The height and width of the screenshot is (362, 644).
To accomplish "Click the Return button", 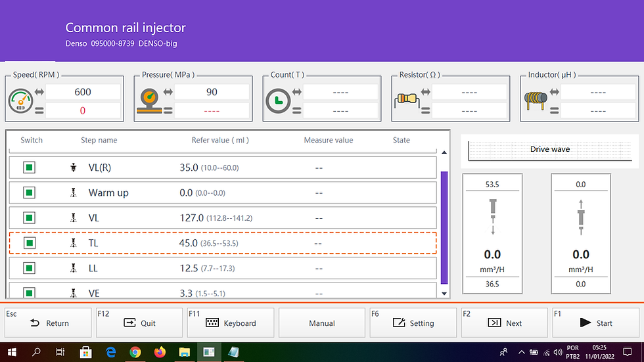I will (48, 323).
